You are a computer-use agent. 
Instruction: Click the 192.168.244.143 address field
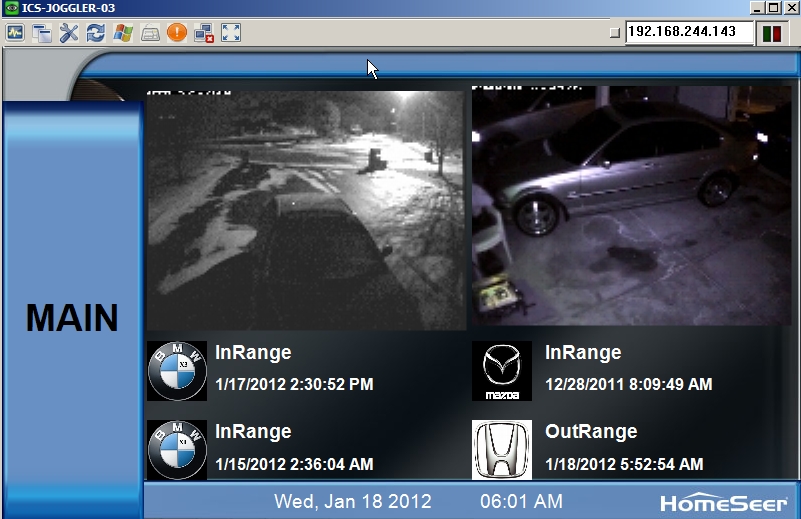(x=689, y=32)
